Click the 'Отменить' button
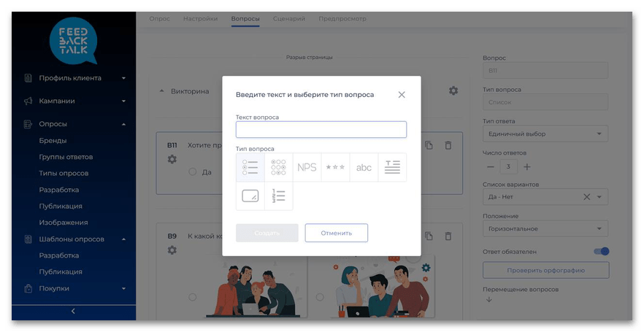This screenshot has height=332, width=644. coord(336,233)
